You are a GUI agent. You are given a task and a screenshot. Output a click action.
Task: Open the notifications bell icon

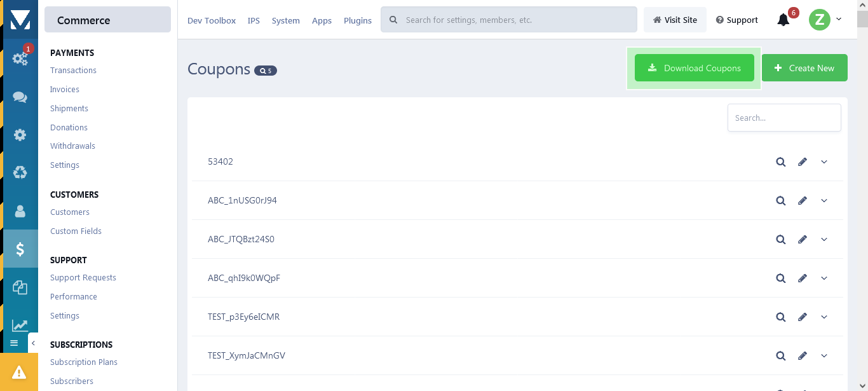(x=783, y=20)
